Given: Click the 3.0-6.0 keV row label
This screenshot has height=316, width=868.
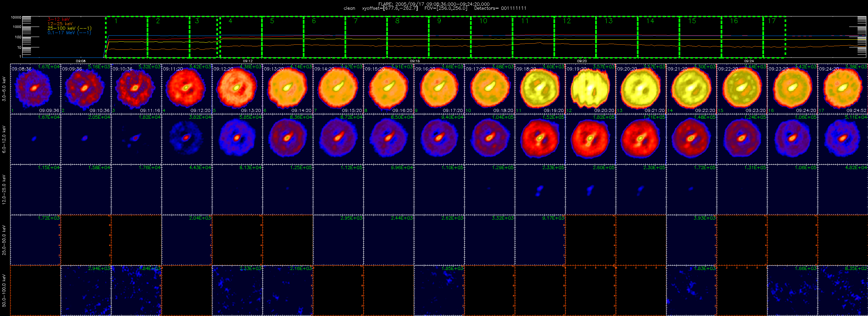Looking at the screenshot, I should click(x=4, y=89).
